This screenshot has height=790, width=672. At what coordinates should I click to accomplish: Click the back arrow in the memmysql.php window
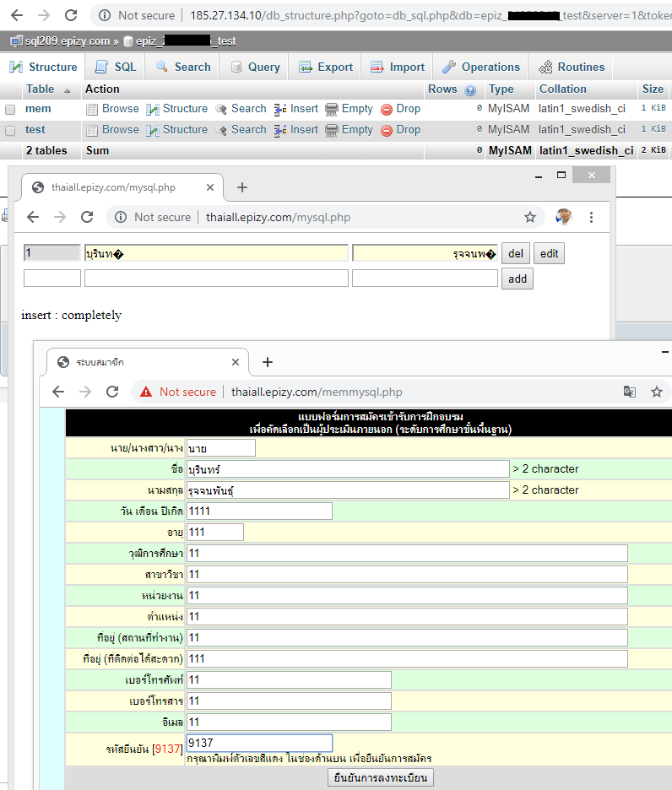point(58,392)
